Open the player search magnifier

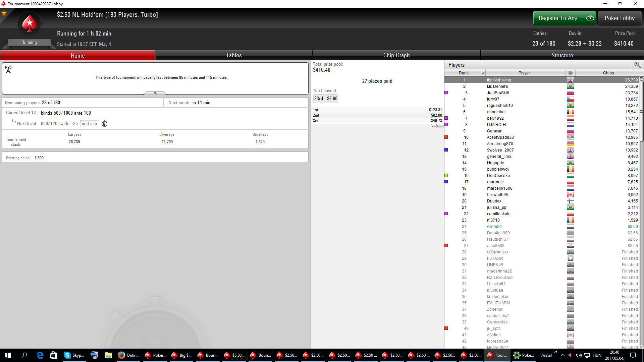click(637, 65)
